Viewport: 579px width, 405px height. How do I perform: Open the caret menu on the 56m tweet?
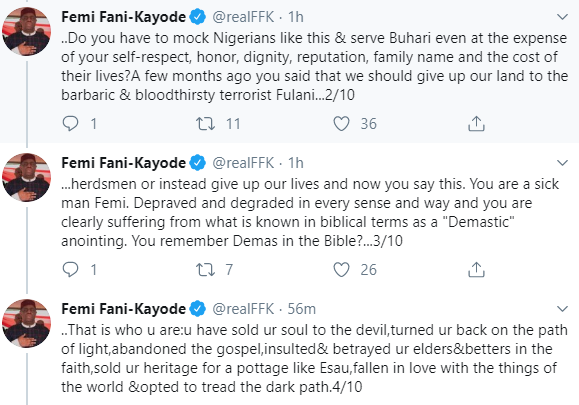(562, 309)
